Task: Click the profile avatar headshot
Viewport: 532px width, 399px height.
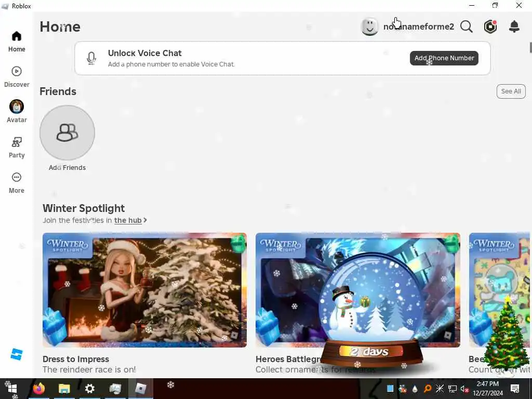Action: [369, 26]
